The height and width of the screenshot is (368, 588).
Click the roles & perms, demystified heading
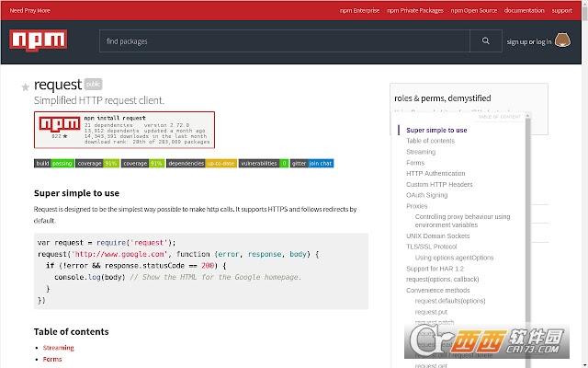point(443,98)
